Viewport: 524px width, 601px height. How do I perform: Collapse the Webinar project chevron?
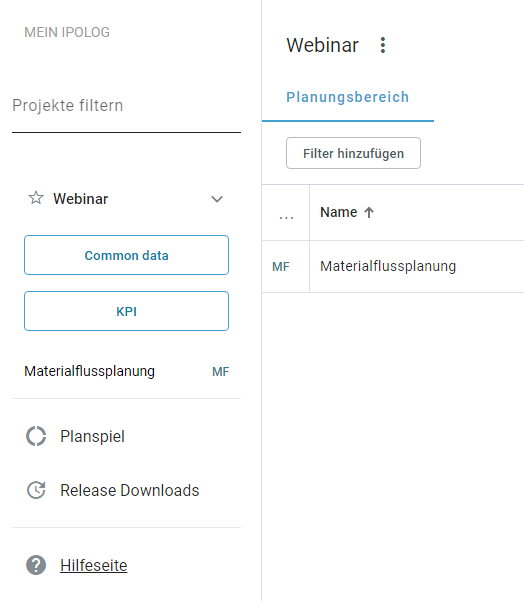pos(217,199)
